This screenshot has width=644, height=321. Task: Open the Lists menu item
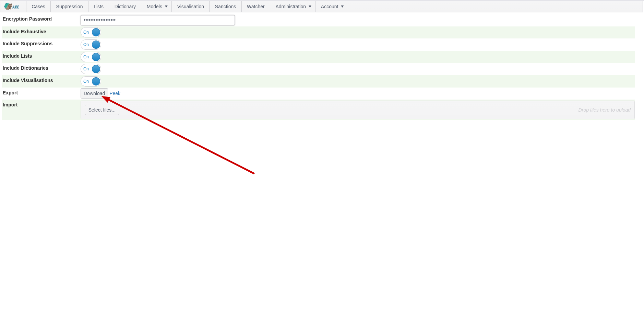click(98, 7)
